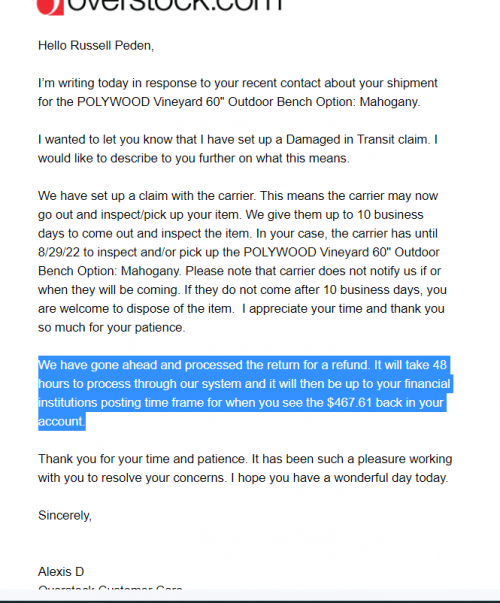This screenshot has height=603, width=500.
Task: Click the highlighted sentence starting 'We have gone ahead'
Action: pos(204,365)
